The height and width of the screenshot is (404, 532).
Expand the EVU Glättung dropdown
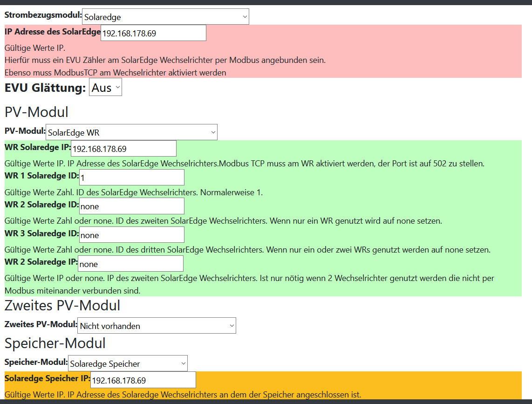coord(105,88)
